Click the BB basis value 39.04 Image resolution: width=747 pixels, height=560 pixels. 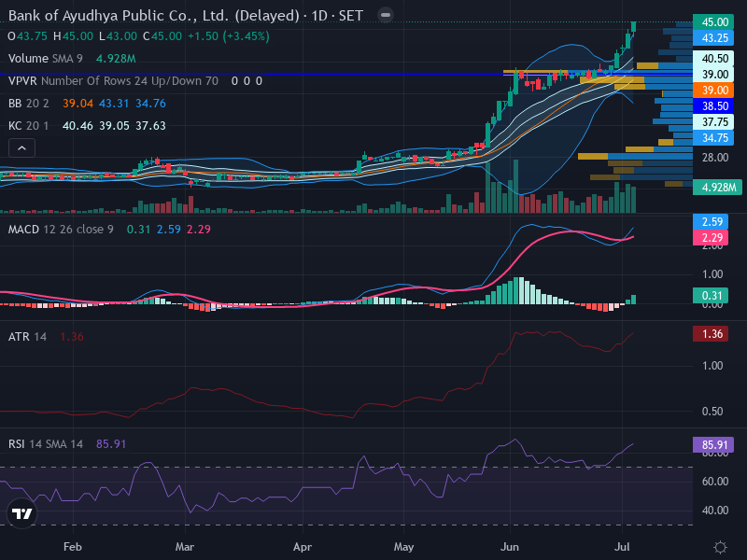(78, 104)
